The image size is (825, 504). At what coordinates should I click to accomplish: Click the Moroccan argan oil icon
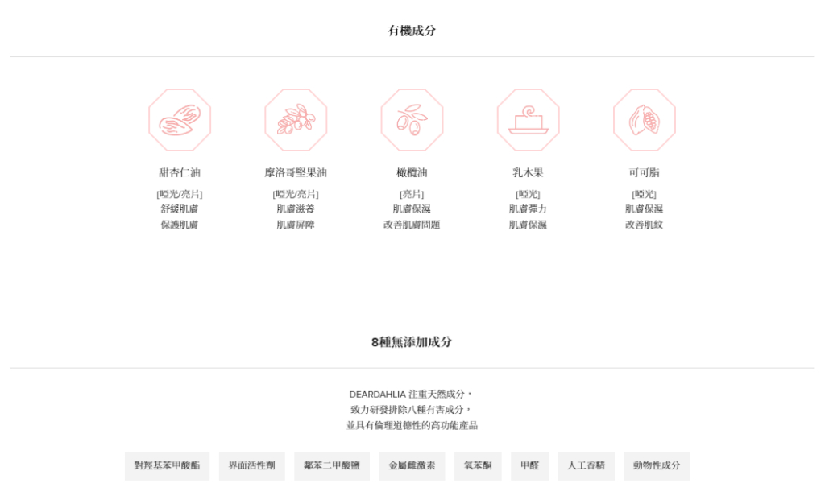296,120
